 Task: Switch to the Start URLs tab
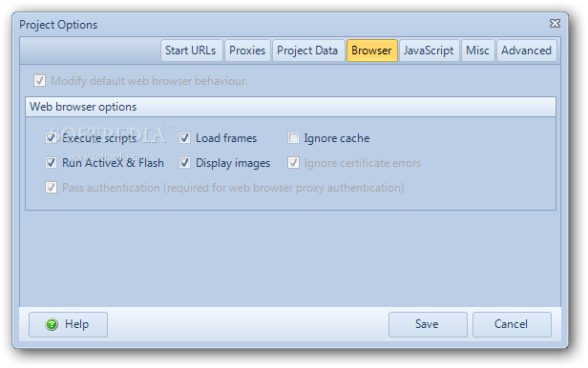pyautogui.click(x=191, y=51)
